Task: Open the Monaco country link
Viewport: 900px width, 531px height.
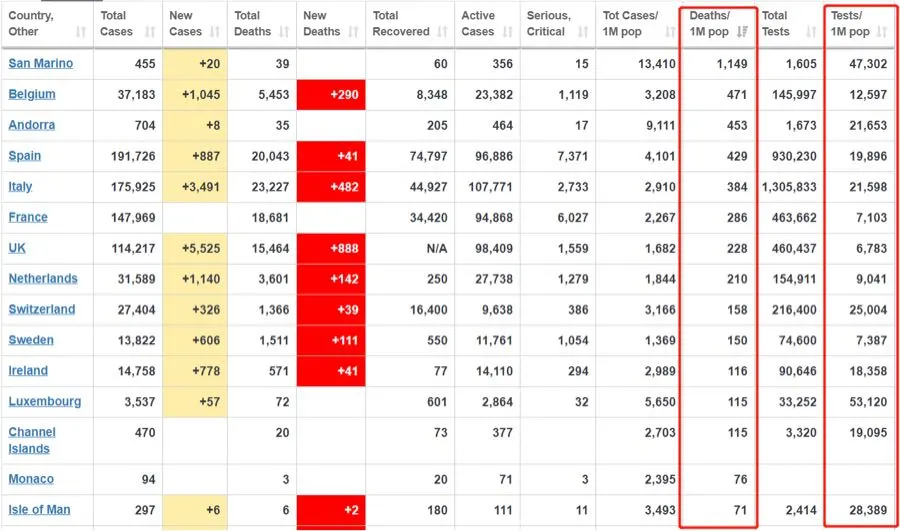Action: click(31, 479)
